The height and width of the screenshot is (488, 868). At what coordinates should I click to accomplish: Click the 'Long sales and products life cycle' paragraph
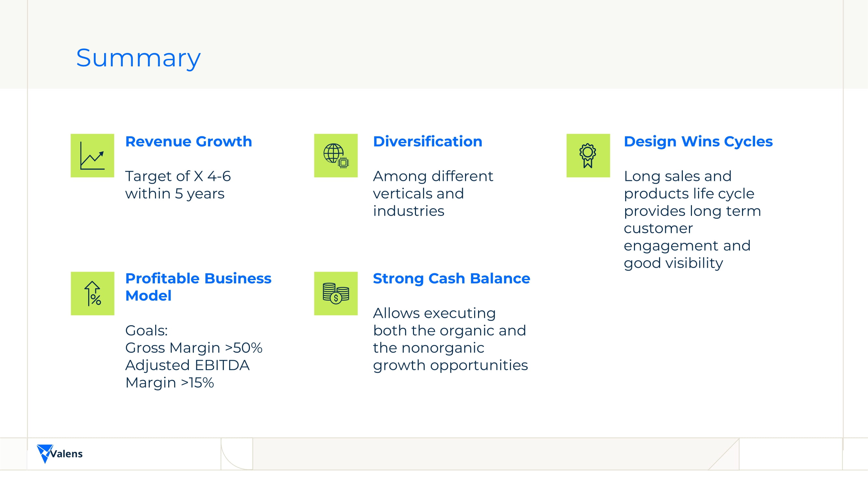pos(692,220)
